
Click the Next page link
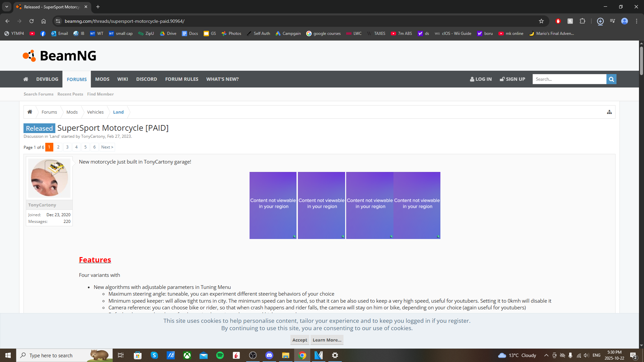pyautogui.click(x=107, y=147)
